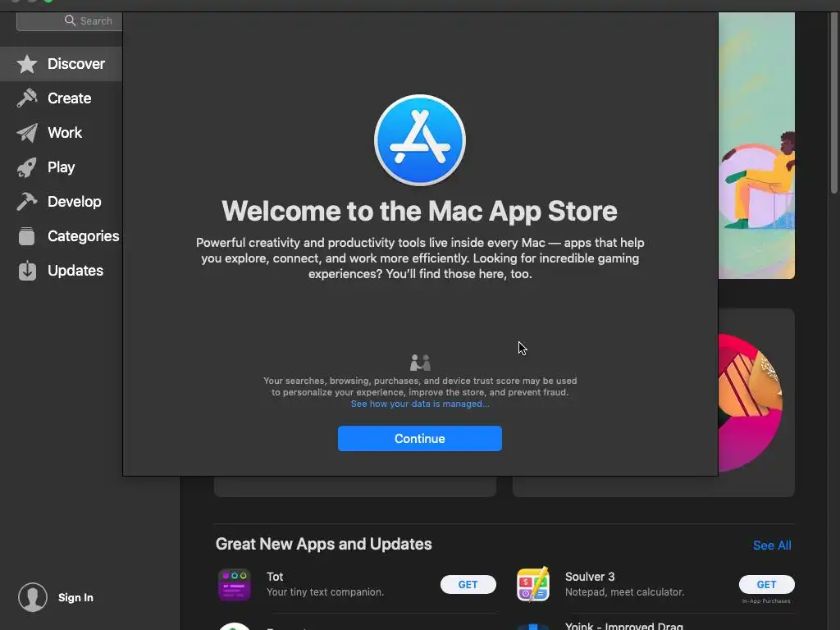Get the Tot app
Viewport: 840px width, 630px height.
pyautogui.click(x=468, y=584)
